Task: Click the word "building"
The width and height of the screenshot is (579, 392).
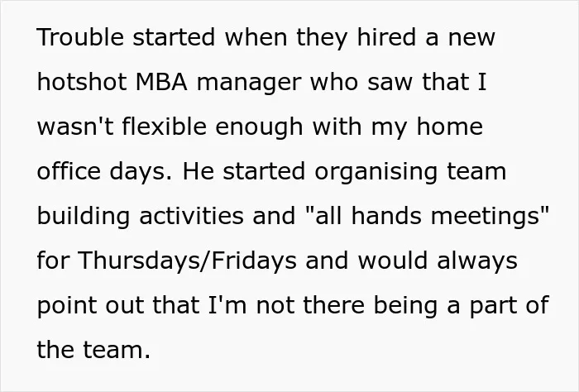Action: (84, 218)
